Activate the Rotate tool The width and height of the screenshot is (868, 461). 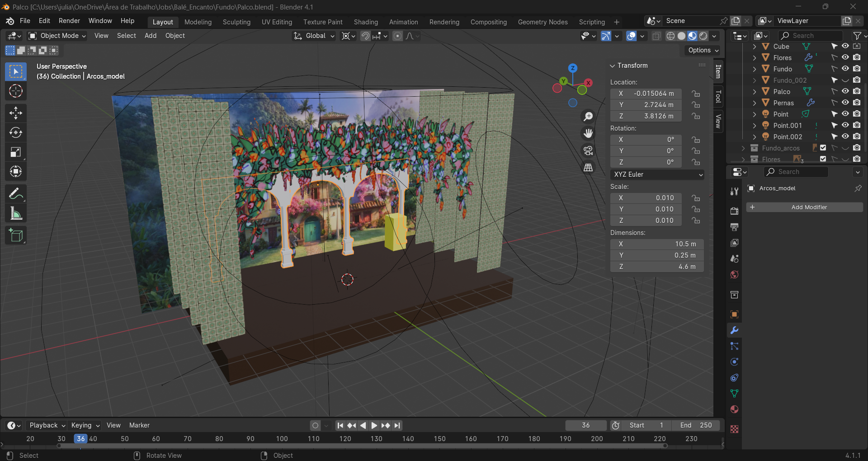click(16, 132)
